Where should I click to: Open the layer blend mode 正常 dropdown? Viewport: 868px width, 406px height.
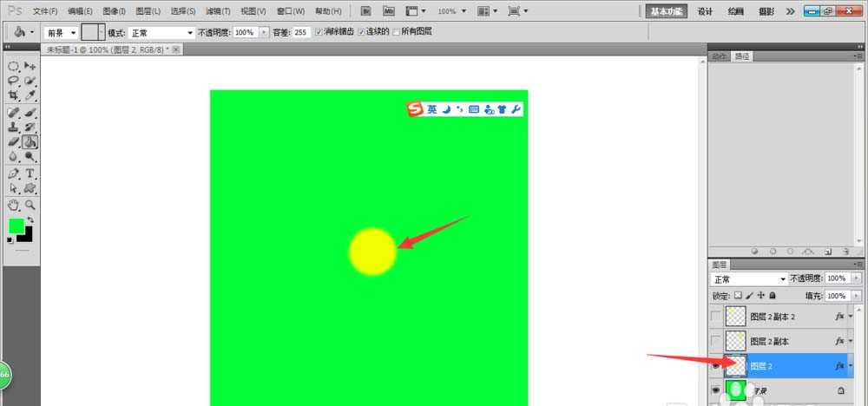tap(748, 279)
